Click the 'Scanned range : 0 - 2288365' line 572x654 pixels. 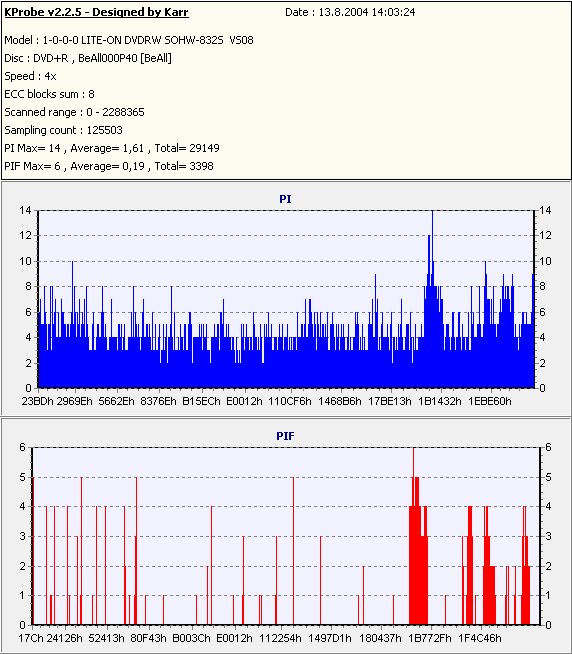point(74,112)
